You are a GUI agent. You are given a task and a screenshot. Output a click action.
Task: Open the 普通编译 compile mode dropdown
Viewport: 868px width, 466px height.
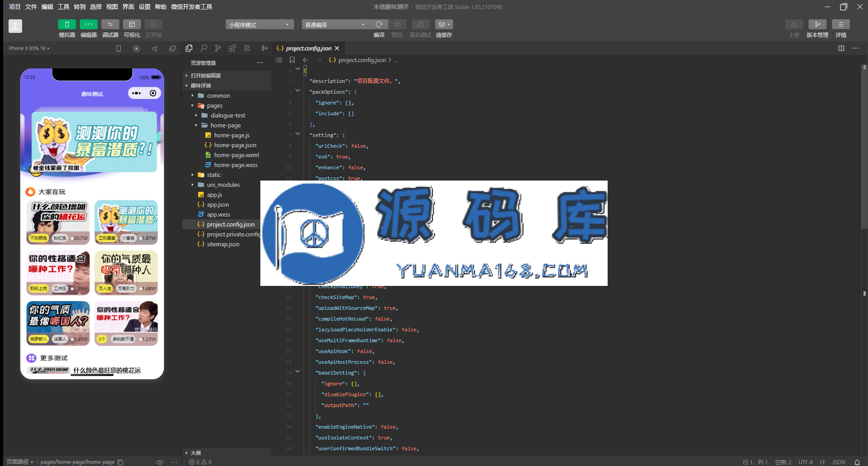[x=336, y=25]
